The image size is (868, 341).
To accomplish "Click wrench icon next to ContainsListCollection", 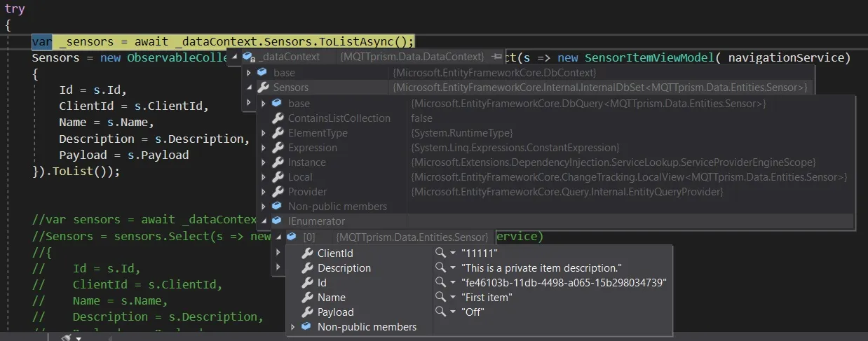I will click(x=278, y=118).
